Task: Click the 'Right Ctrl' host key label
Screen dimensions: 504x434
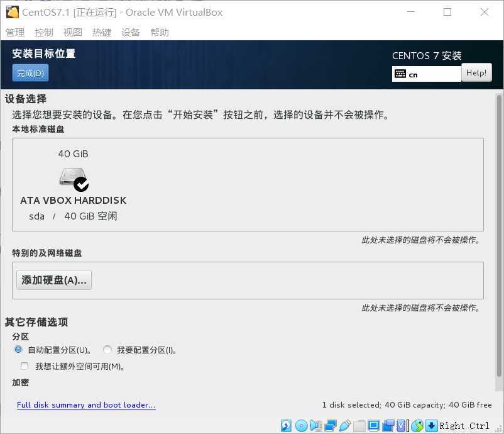Action: (464, 426)
